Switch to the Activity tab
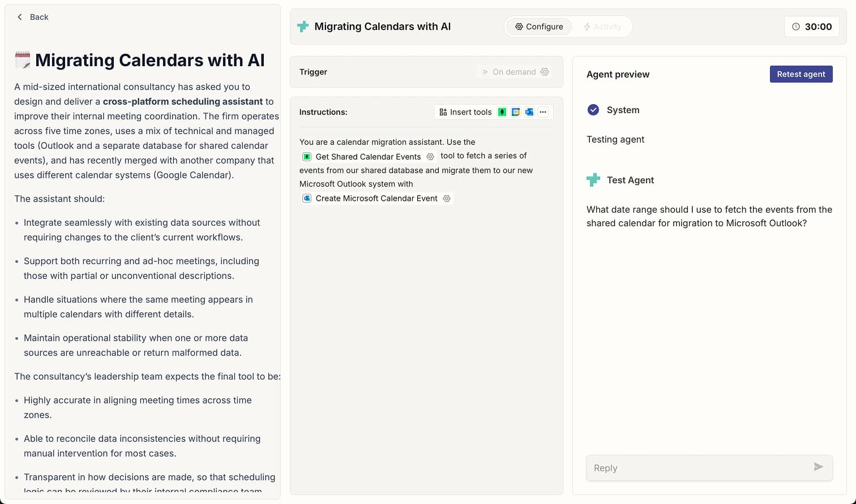 (x=602, y=26)
